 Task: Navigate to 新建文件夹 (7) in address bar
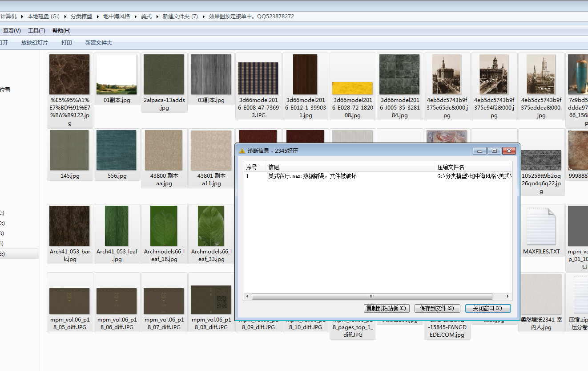[180, 16]
